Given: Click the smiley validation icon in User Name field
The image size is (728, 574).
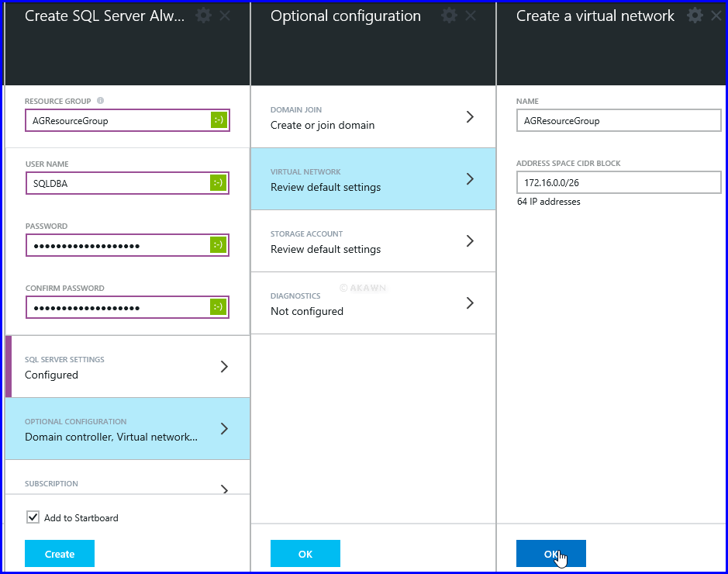Looking at the screenshot, I should [218, 182].
